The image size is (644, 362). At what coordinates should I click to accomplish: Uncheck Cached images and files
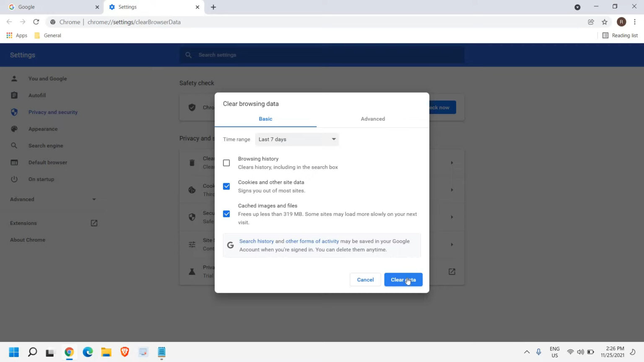[x=226, y=214]
